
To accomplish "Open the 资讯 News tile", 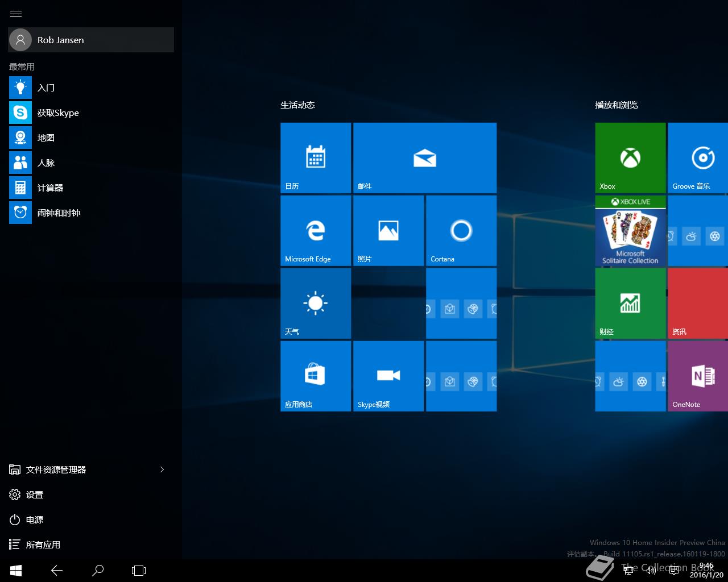I will (x=698, y=304).
